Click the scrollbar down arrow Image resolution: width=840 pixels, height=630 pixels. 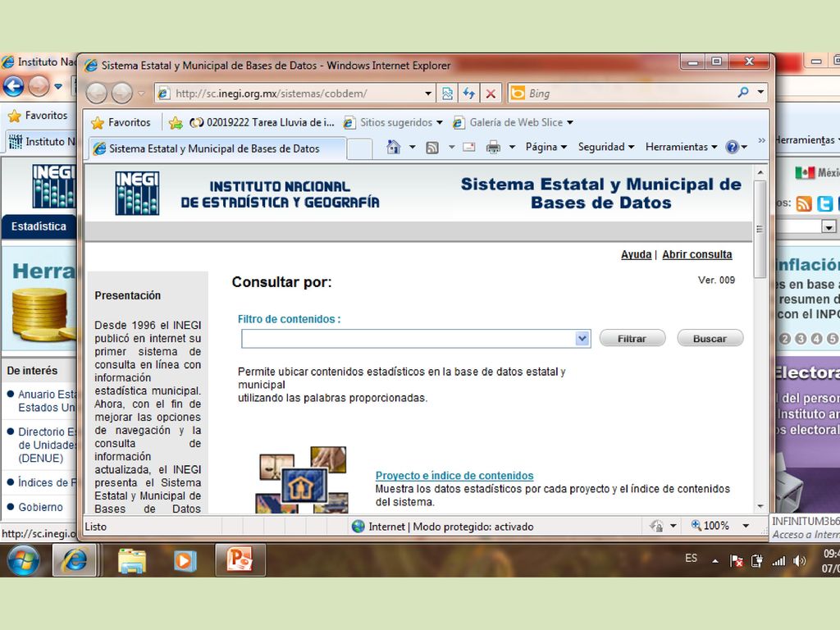click(760, 506)
